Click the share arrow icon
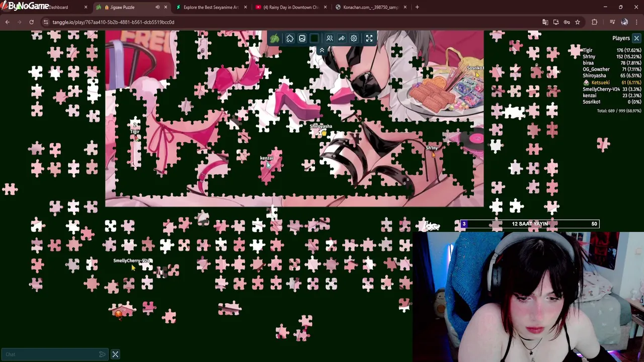The image size is (644, 362). tap(342, 39)
